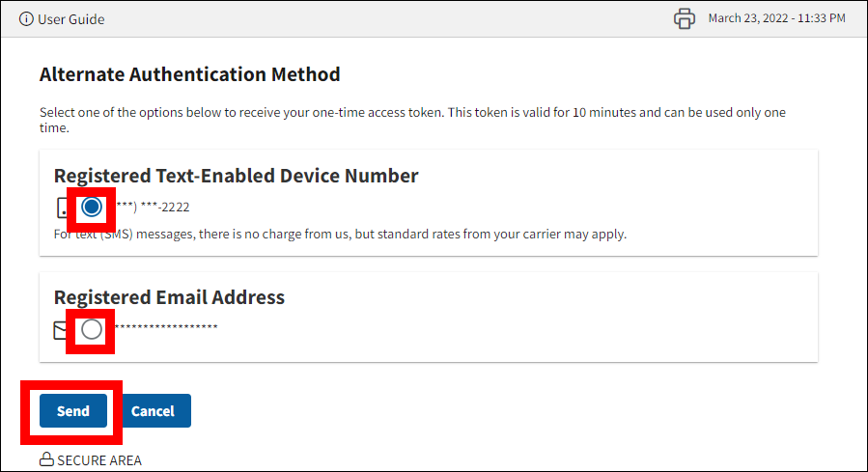Viewport: 868px width, 472px height.
Task: Click the masked email address label
Action: [166, 328]
